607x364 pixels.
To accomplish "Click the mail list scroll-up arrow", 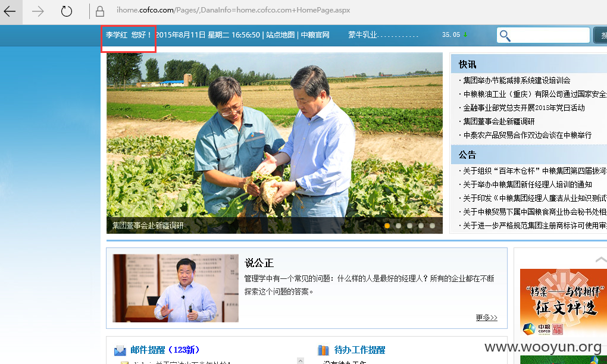I will [x=301, y=360].
